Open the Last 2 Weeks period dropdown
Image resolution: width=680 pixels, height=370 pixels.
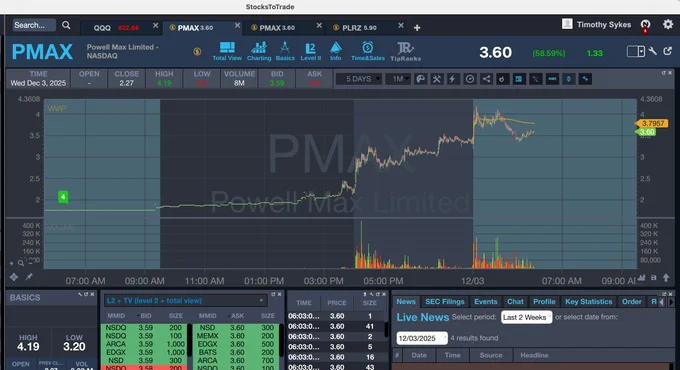[526, 318]
